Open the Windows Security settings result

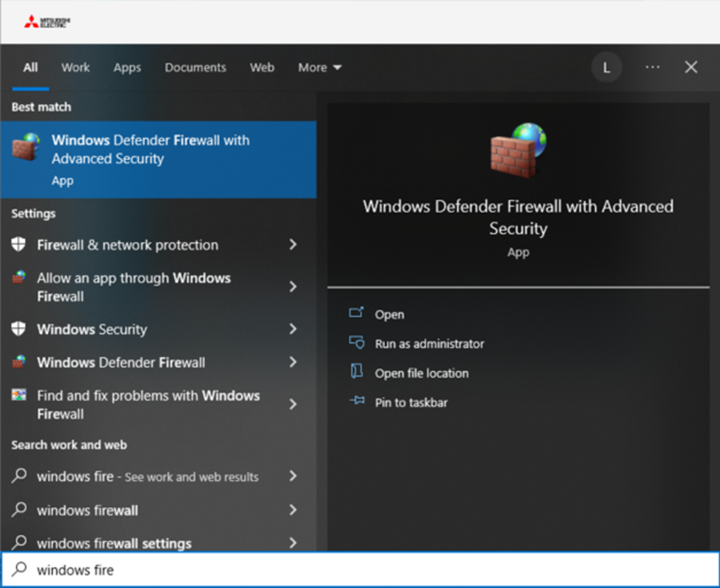(x=159, y=329)
